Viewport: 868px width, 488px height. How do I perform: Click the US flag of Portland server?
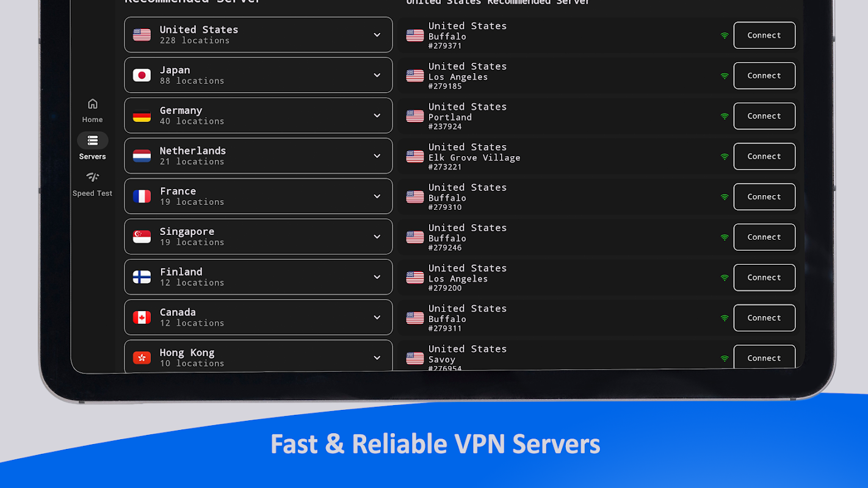pyautogui.click(x=415, y=116)
